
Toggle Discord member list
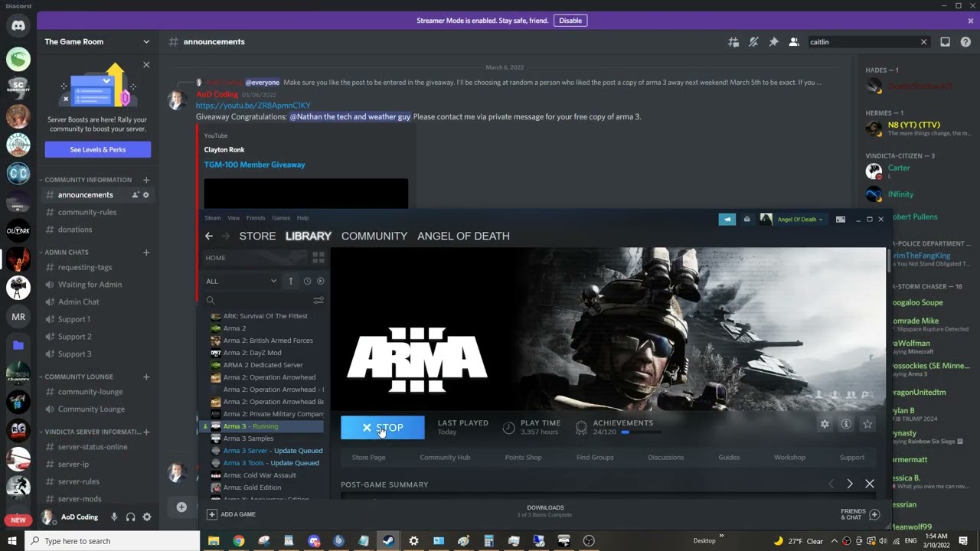click(794, 42)
